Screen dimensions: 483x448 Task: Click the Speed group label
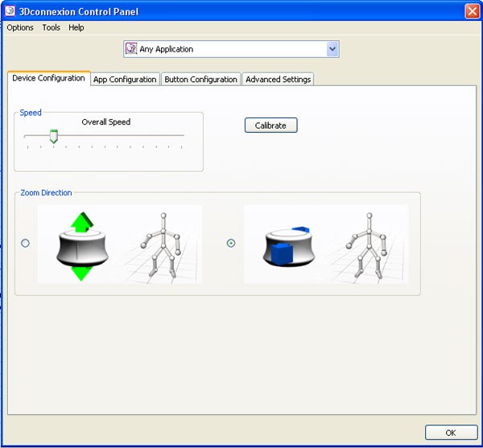31,113
